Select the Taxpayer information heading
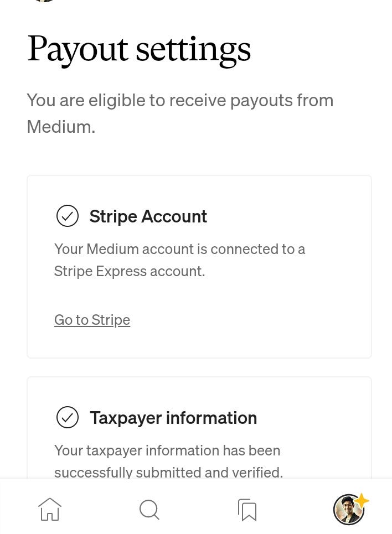Screen dimensions: 392x534 (173, 417)
